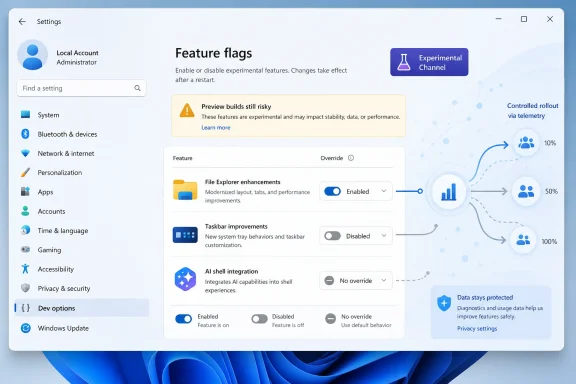Click the Personalization paintbrush icon

25,172
